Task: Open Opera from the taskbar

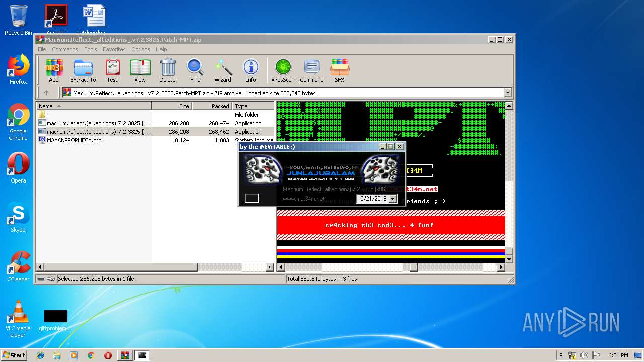Action: [108, 355]
